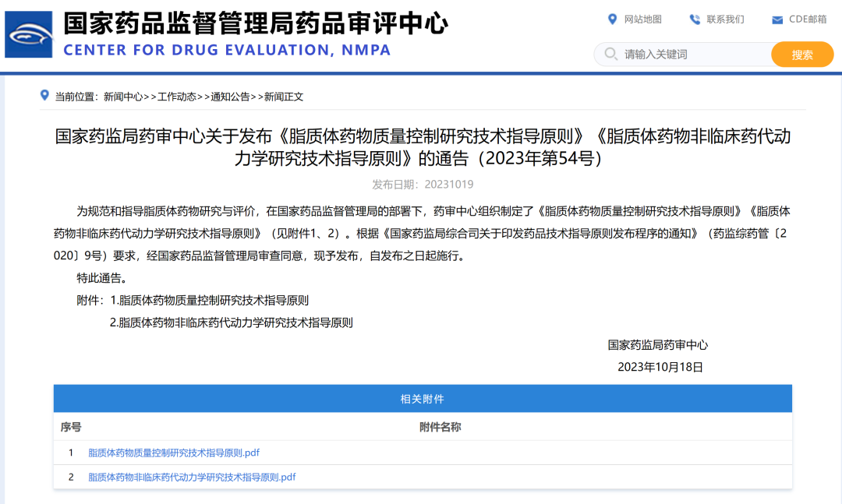The image size is (842, 504).
Task: Download 脂质体药物非临床药代动力学研究技术指导原则.pdf
Action: pyautogui.click(x=192, y=477)
